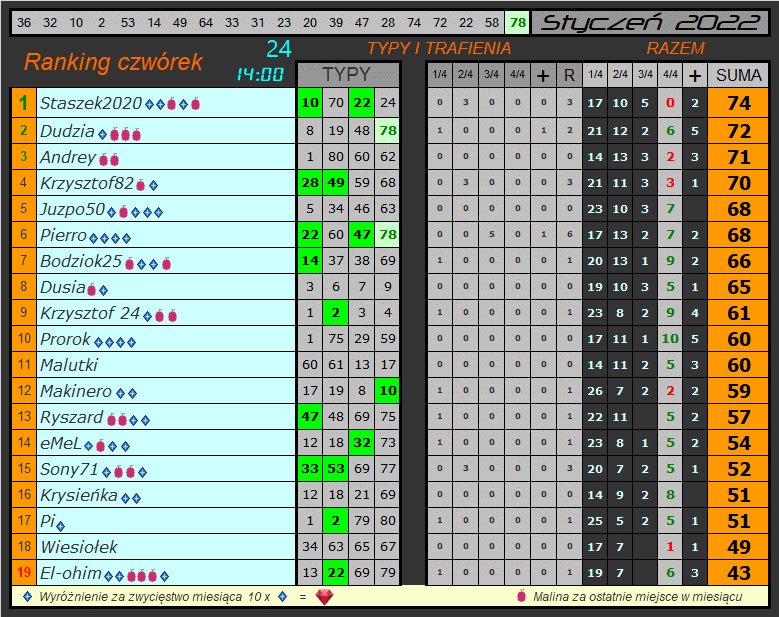Select player name 'El-ohim'
The height and width of the screenshot is (617, 779).
click(71, 573)
